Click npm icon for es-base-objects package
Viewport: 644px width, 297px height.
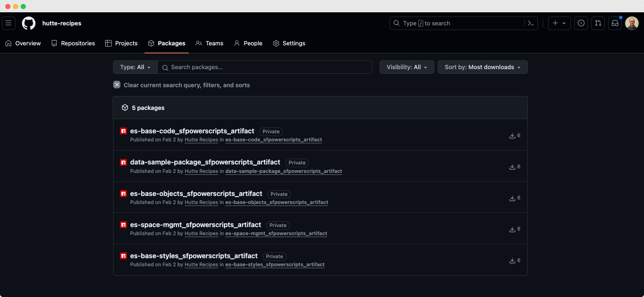(123, 194)
